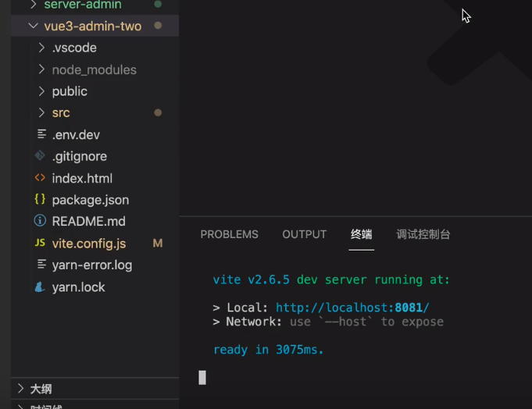
Task: Click 'dev server running at:' terminal text
Action: click(x=373, y=280)
